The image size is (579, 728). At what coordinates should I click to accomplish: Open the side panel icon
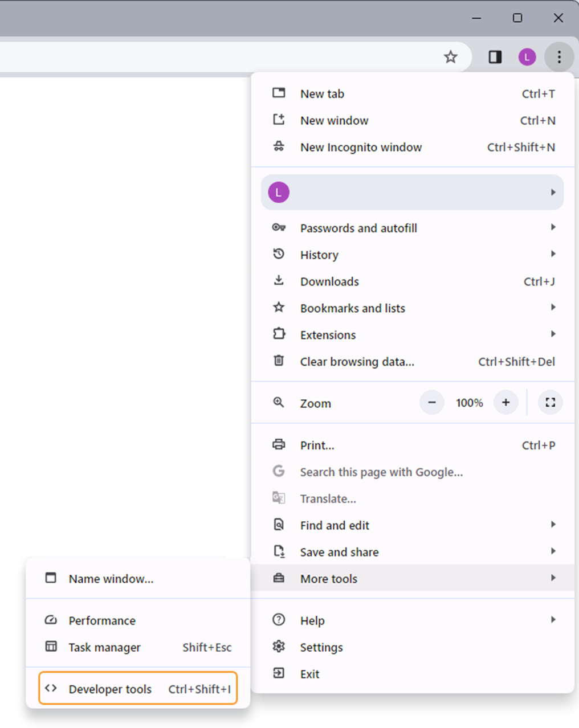click(495, 57)
